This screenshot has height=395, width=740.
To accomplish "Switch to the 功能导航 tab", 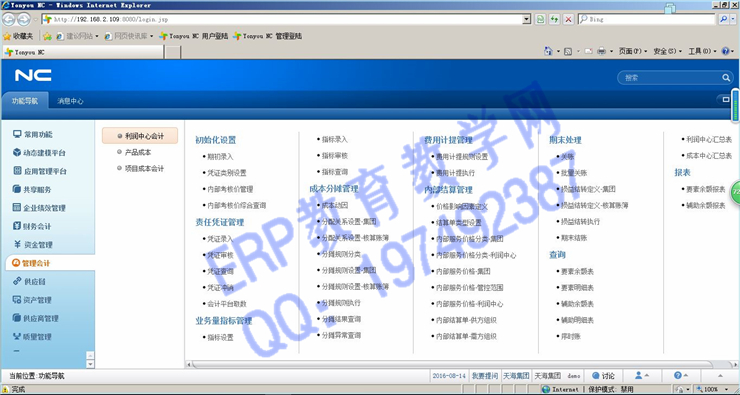I will [25, 101].
